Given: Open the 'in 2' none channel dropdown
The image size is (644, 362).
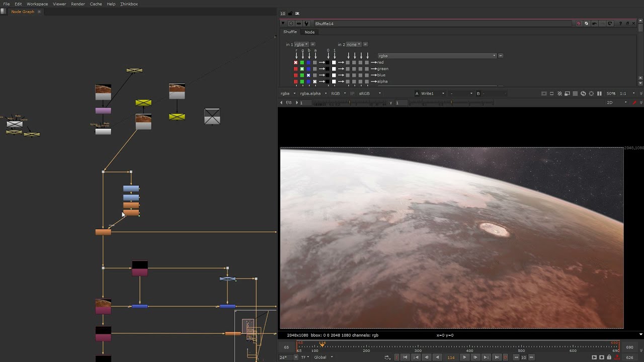Looking at the screenshot, I should click(354, 45).
